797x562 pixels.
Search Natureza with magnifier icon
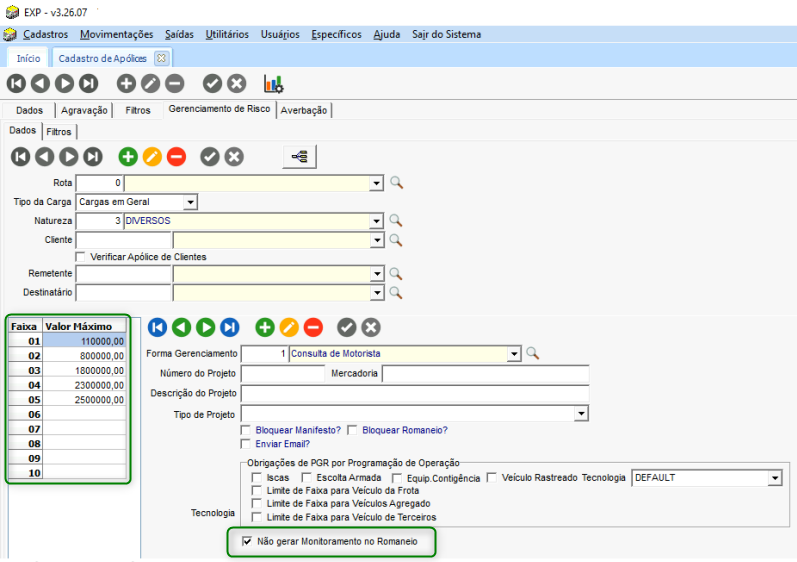point(395,221)
